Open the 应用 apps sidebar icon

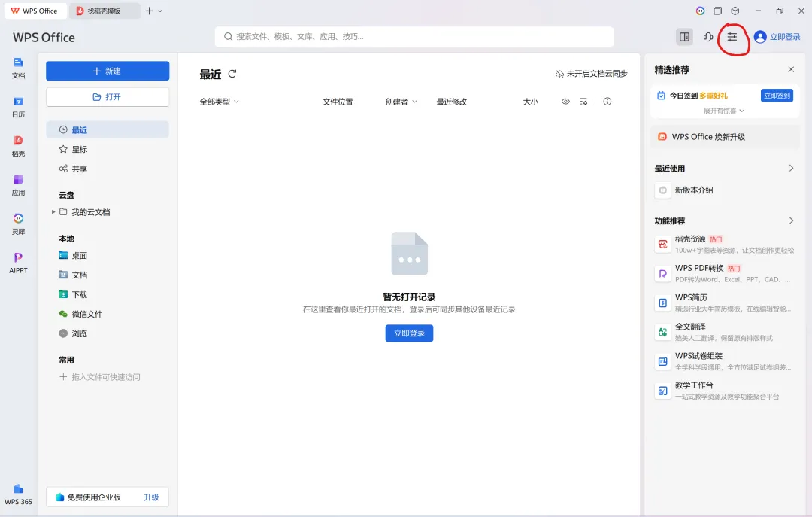18,184
